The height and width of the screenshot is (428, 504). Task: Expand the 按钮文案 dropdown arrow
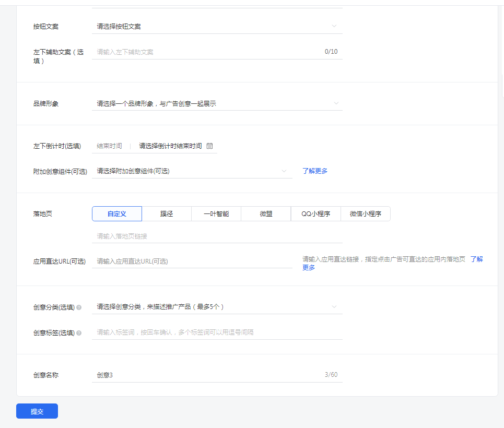334,26
